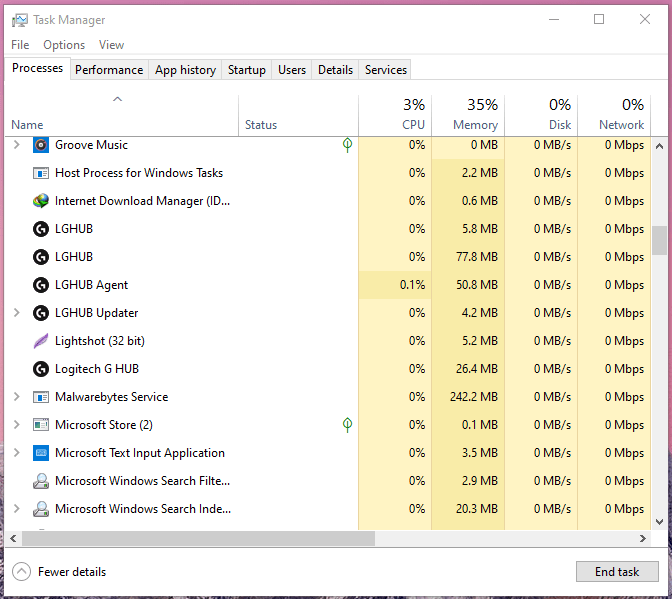672x599 pixels.
Task: Click the Fewer details link
Action: click(72, 572)
